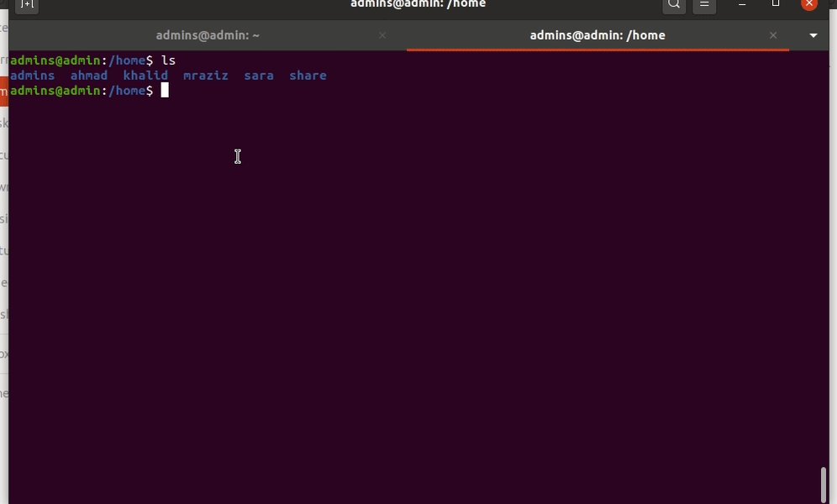Image resolution: width=837 pixels, height=504 pixels.
Task: Click the share directory name
Action: tap(308, 76)
